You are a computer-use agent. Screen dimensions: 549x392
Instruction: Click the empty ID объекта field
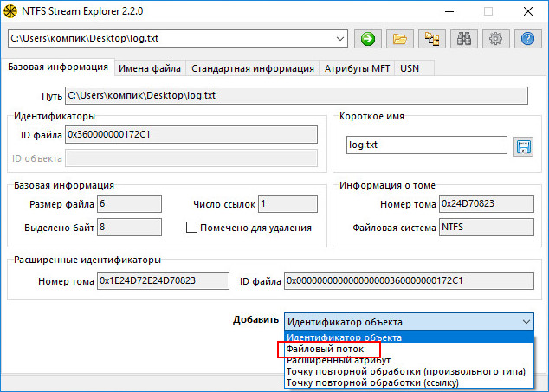point(191,158)
